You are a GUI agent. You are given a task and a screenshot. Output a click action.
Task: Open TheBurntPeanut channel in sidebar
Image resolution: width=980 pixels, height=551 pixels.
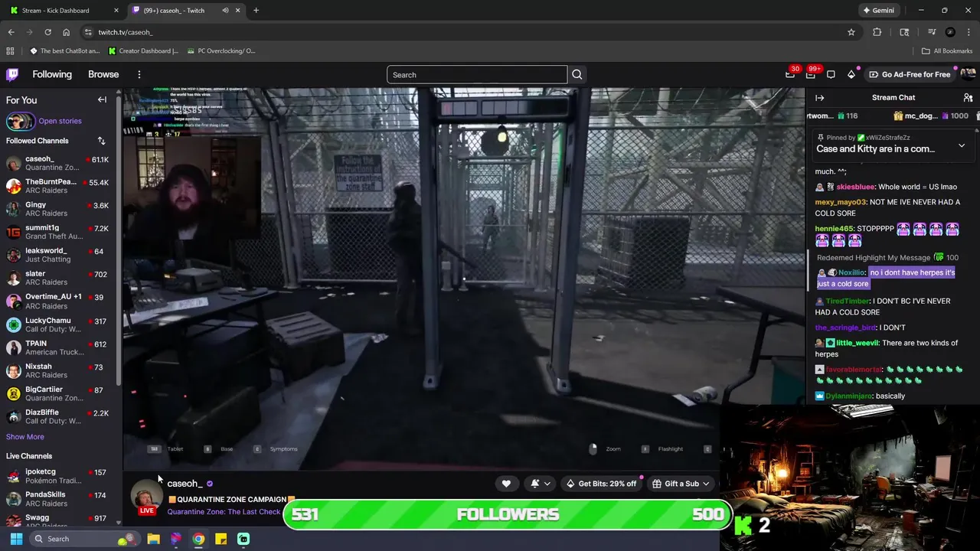point(57,187)
